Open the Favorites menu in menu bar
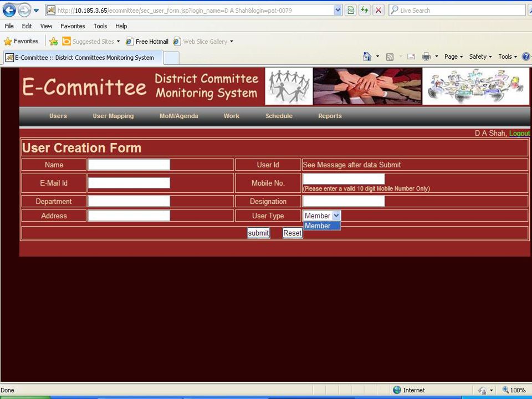This screenshot has height=399, width=532. click(x=73, y=26)
